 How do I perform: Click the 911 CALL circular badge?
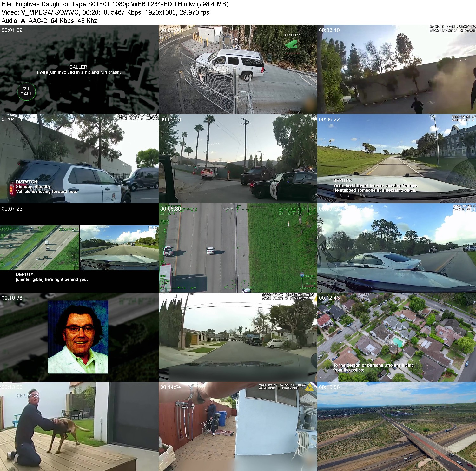(x=26, y=91)
